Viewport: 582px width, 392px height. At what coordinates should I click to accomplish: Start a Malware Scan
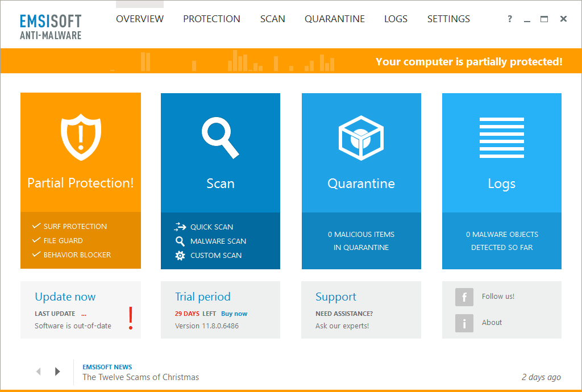point(218,241)
